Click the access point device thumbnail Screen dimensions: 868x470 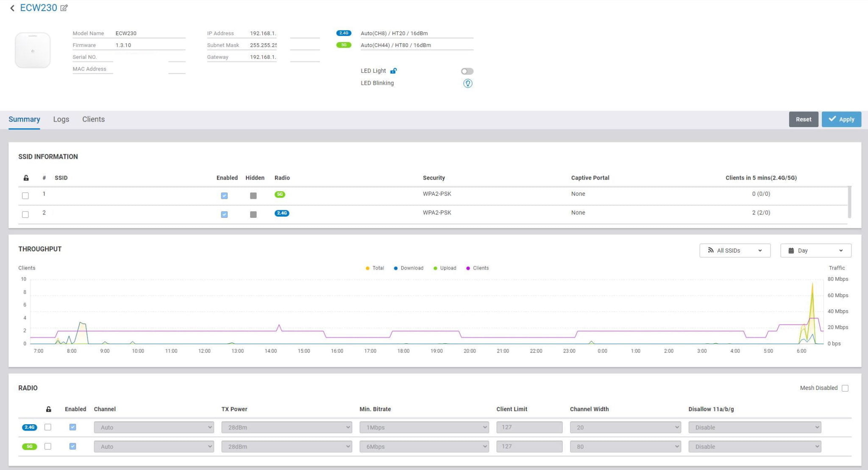tap(33, 50)
